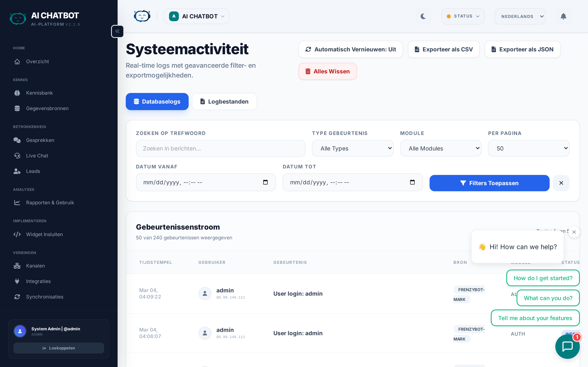Open Gesprekken from the sidebar
Screen dimensions: 588x367
40,140
